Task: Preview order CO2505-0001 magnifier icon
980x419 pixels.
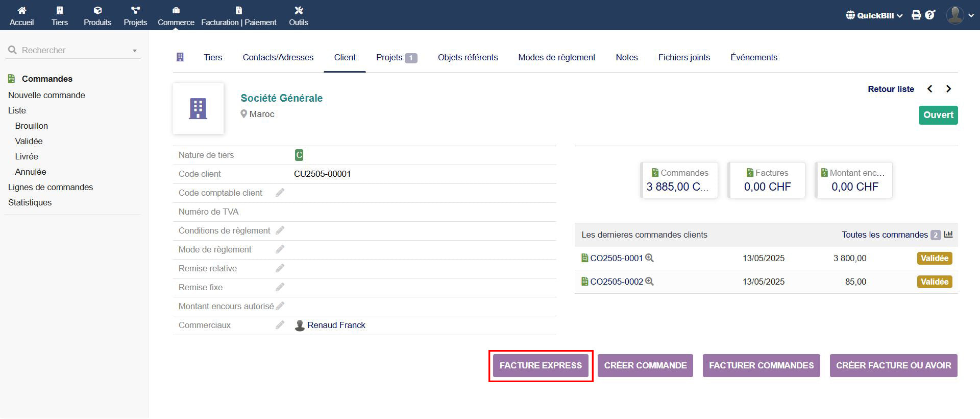Action: coord(649,258)
